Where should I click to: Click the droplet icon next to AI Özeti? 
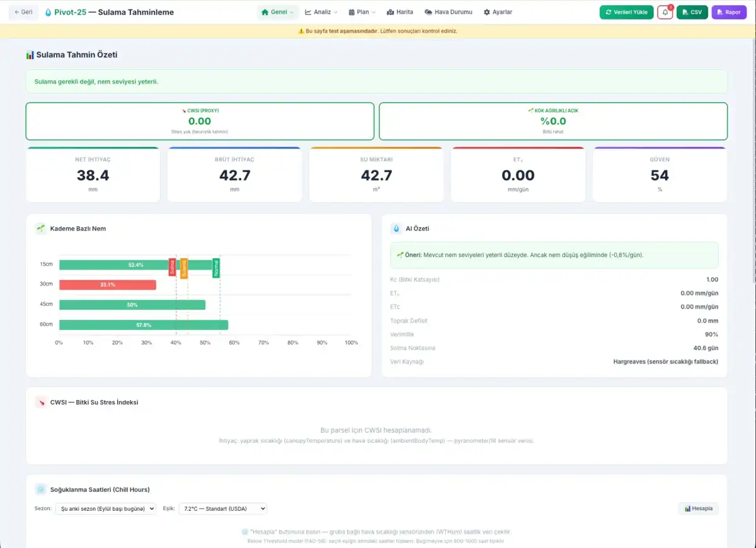point(396,228)
